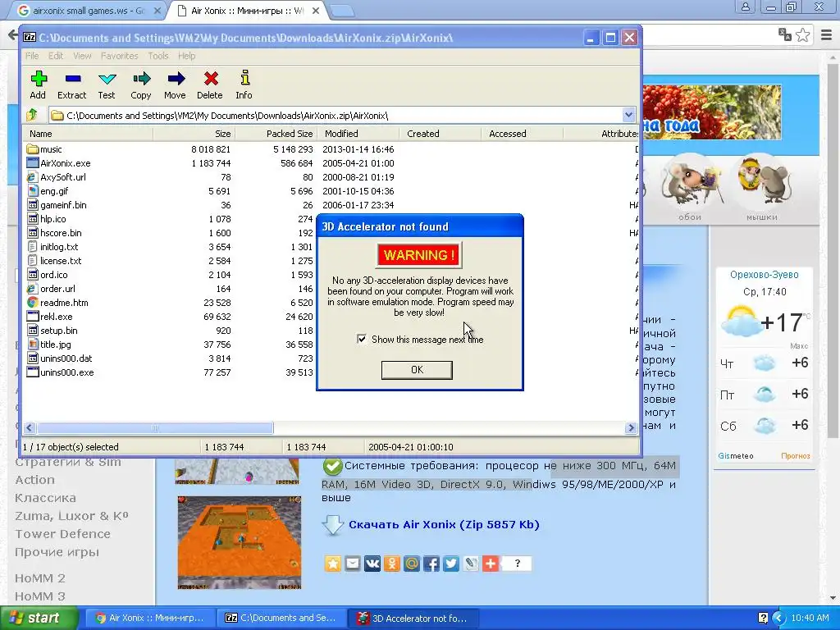Expand the 7-Zip address path dropdown
The image size is (840, 630).
point(628,115)
